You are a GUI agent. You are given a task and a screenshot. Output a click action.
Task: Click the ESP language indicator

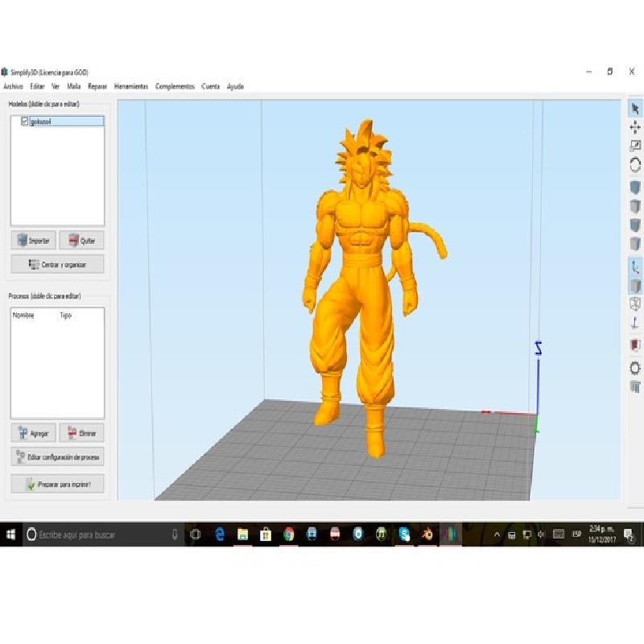tap(576, 535)
